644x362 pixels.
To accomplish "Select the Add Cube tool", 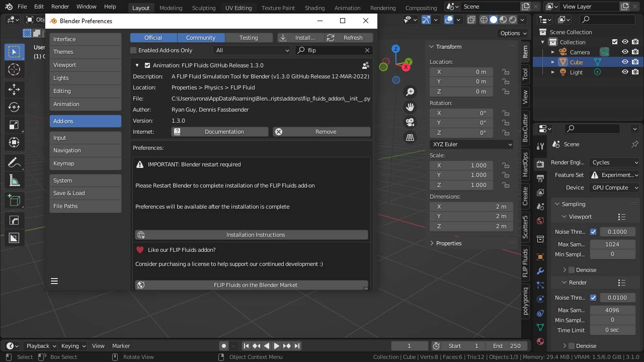I will tap(14, 200).
